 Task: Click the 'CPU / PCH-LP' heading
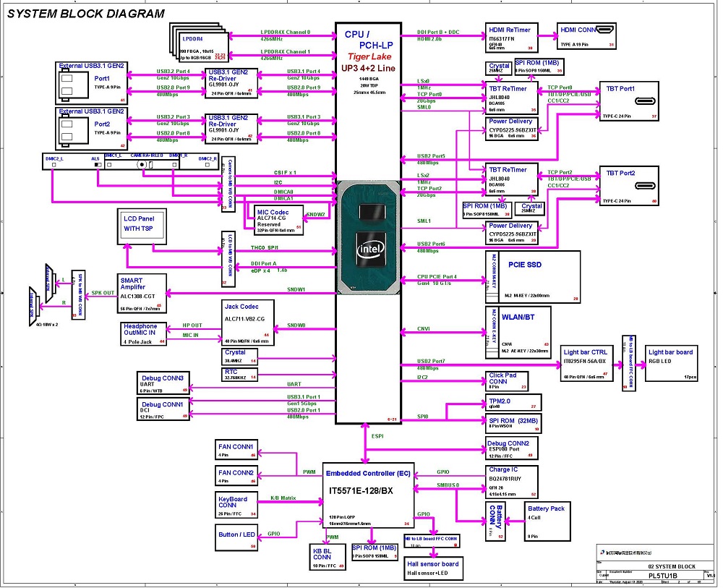pos(369,40)
